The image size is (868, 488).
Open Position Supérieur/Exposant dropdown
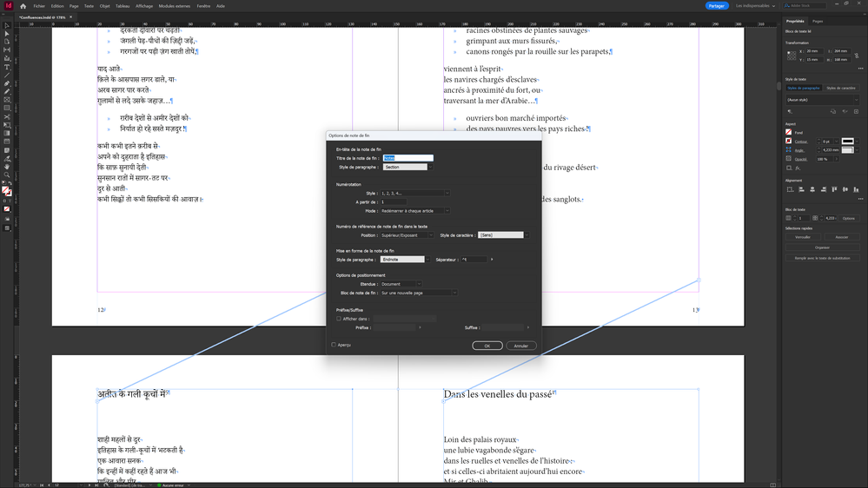(407, 235)
